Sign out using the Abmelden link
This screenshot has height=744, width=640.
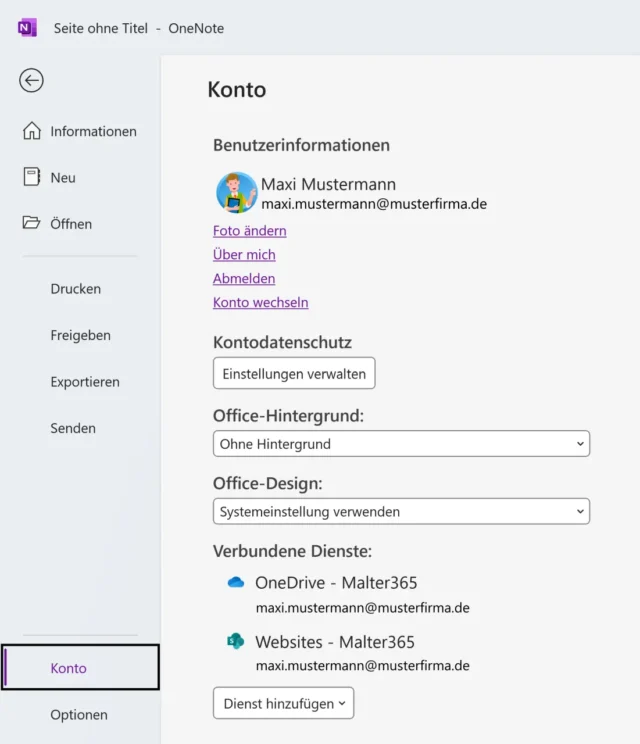244,279
